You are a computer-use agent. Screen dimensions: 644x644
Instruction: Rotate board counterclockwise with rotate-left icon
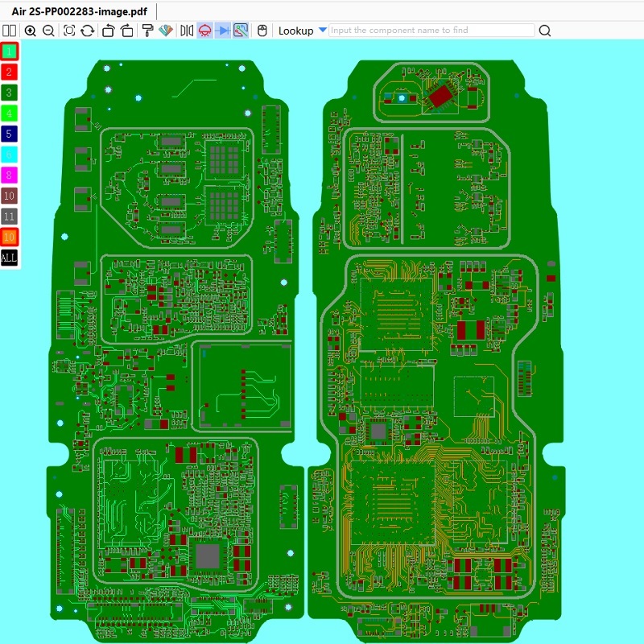click(108, 31)
